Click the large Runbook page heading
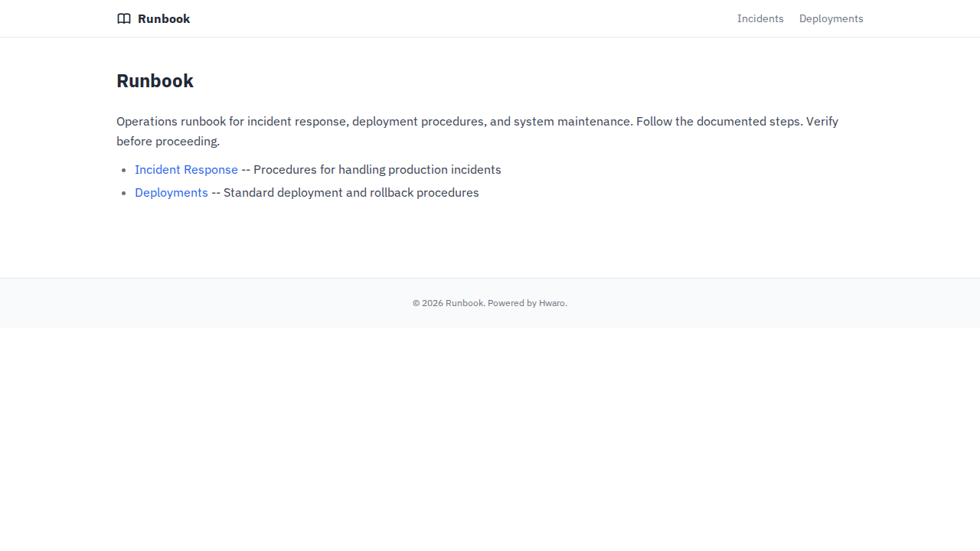Image resolution: width=980 pixels, height=551 pixels. pyautogui.click(x=155, y=81)
